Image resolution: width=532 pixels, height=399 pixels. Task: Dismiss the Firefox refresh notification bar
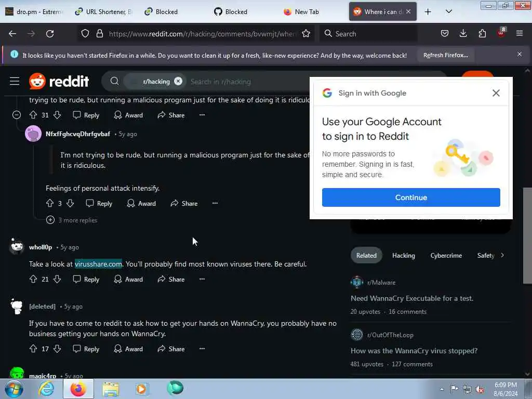click(520, 54)
